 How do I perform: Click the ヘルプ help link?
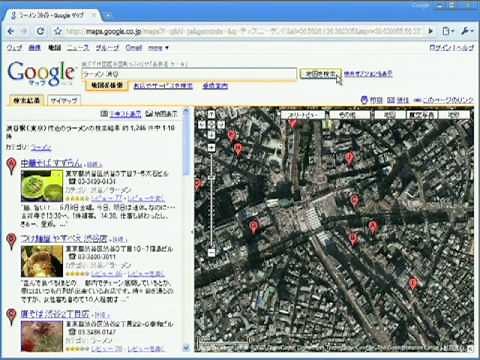465,48
